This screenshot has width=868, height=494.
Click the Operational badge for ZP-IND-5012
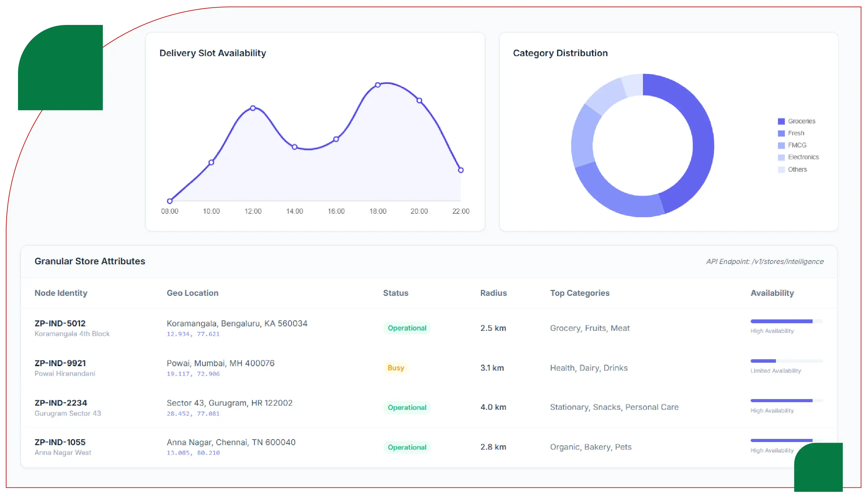tap(407, 328)
